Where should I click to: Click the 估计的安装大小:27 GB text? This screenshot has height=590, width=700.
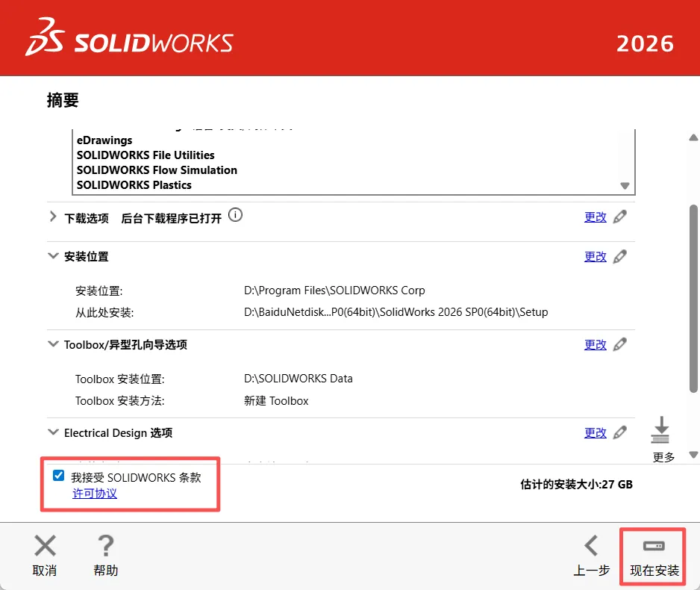(576, 485)
